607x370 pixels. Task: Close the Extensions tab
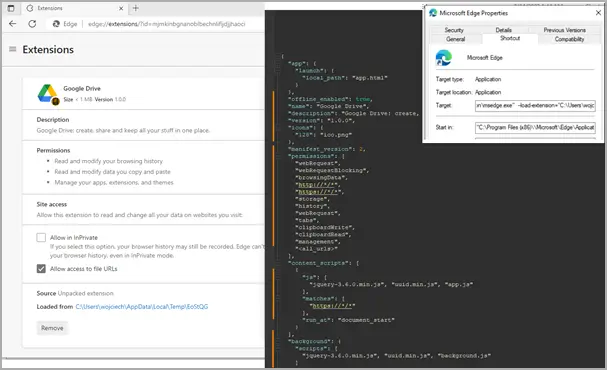pyautogui.click(x=121, y=8)
